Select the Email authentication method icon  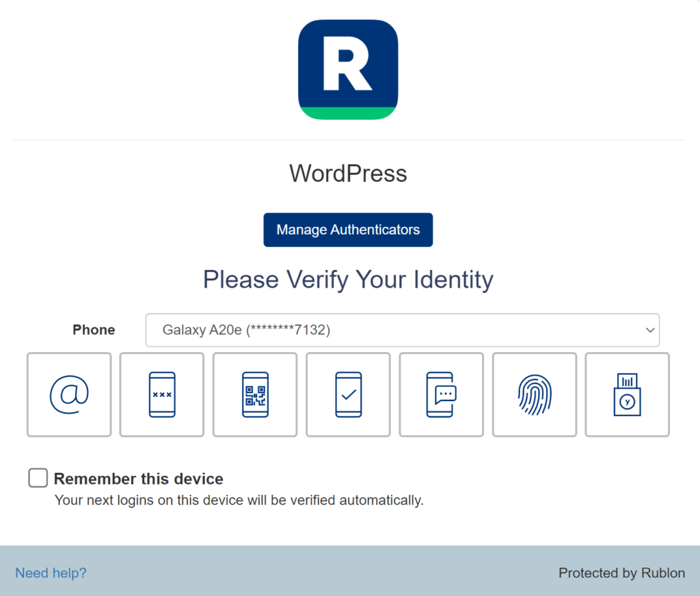point(69,394)
